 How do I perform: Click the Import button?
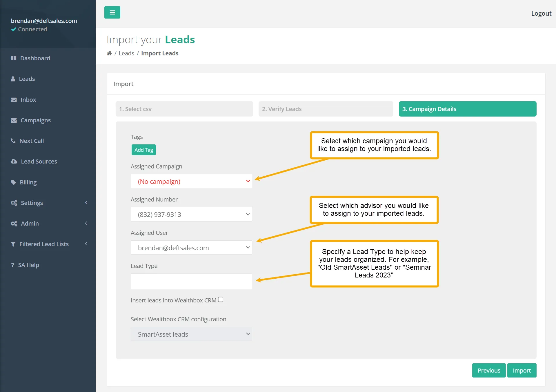click(522, 371)
